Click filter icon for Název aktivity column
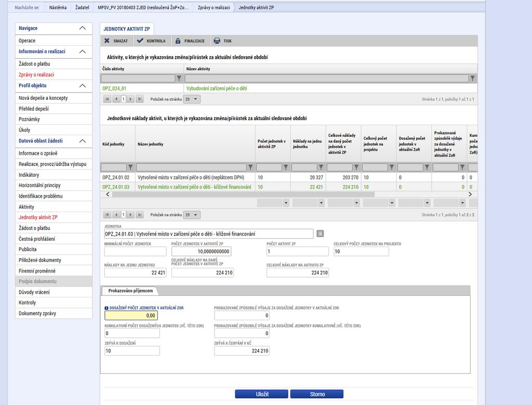The height and width of the screenshot is (405, 532). 472,79
